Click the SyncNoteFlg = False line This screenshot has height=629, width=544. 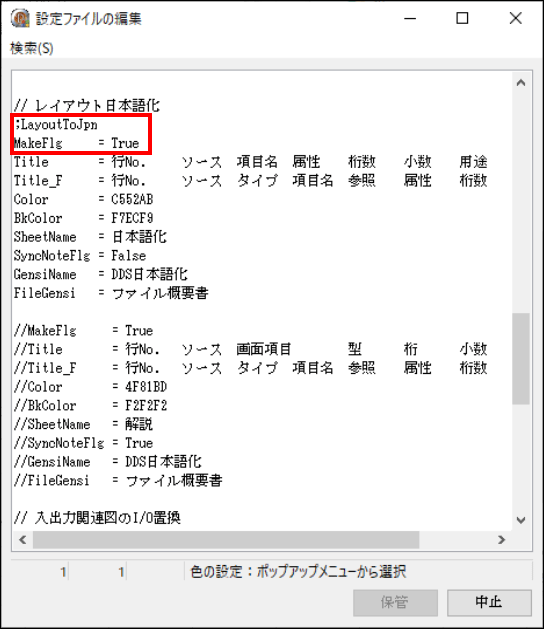tap(80, 256)
